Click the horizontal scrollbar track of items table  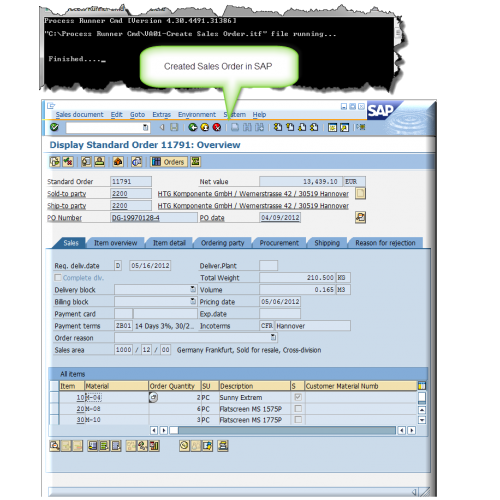click(287, 430)
